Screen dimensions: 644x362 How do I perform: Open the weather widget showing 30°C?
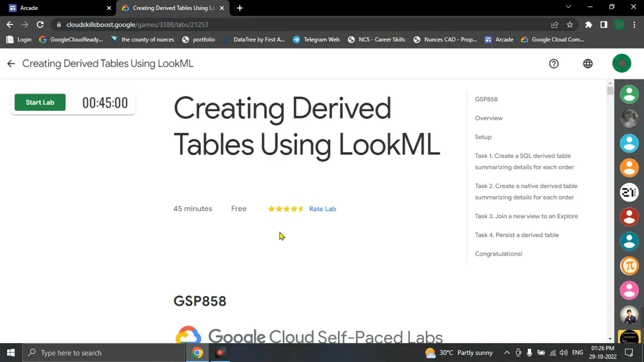[x=459, y=352]
